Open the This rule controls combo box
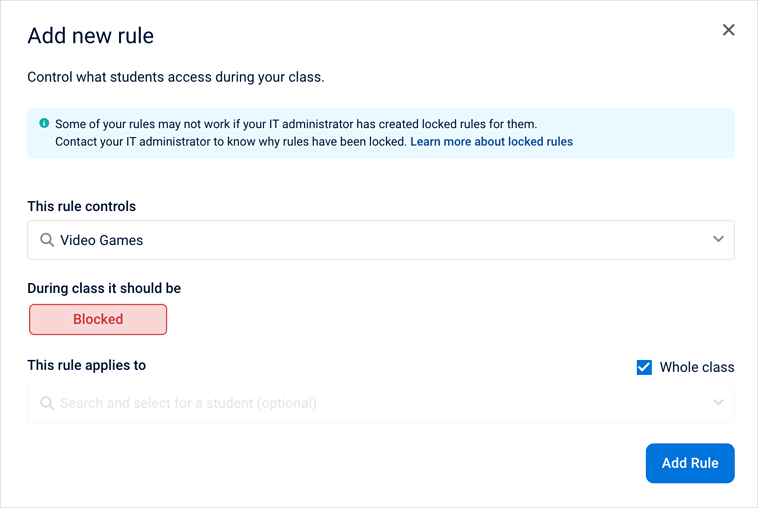Screen dimensions: 758x508 (381, 240)
